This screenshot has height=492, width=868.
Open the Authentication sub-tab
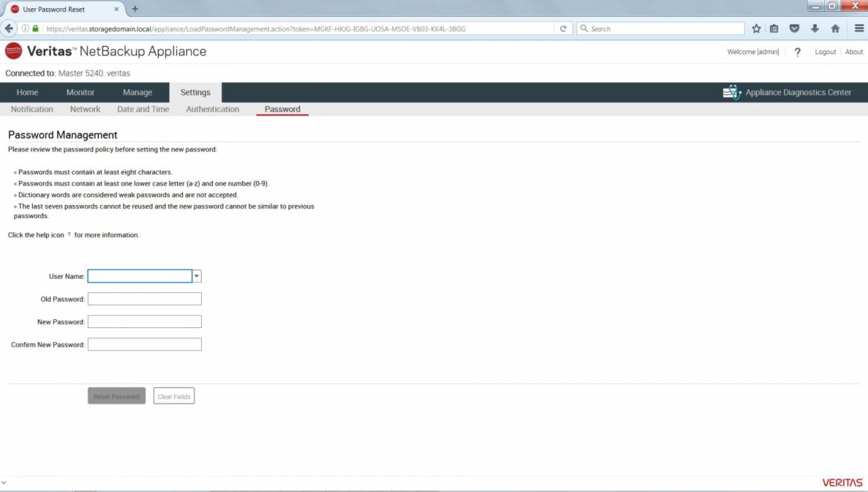213,109
